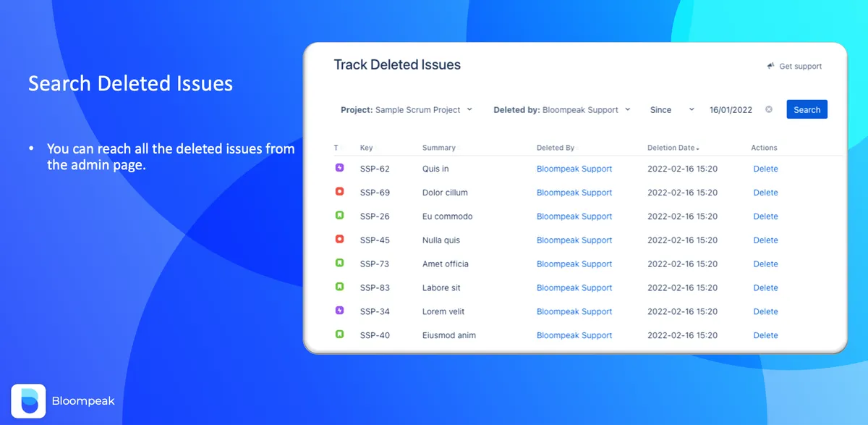Click the issue type icon for SSP-62

point(339,168)
